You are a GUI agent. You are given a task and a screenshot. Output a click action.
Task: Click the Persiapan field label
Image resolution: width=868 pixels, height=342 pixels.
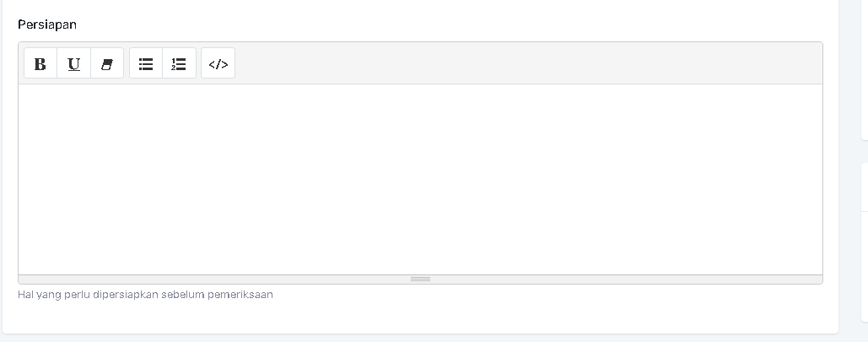coord(47,24)
